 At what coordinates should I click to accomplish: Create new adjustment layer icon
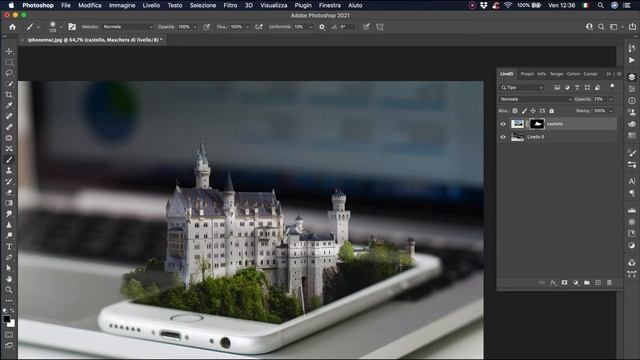point(576,282)
